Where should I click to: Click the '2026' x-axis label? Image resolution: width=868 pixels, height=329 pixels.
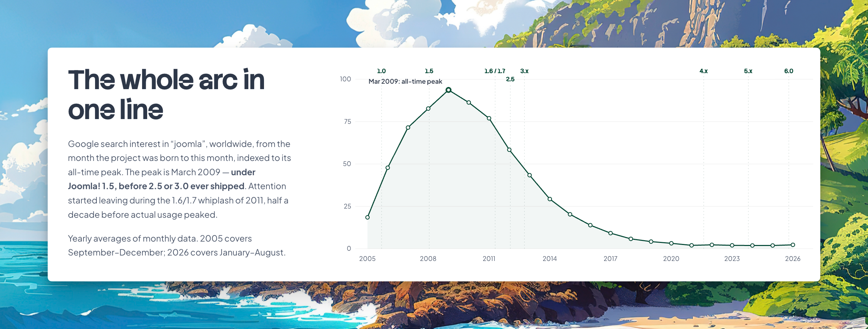(793, 259)
